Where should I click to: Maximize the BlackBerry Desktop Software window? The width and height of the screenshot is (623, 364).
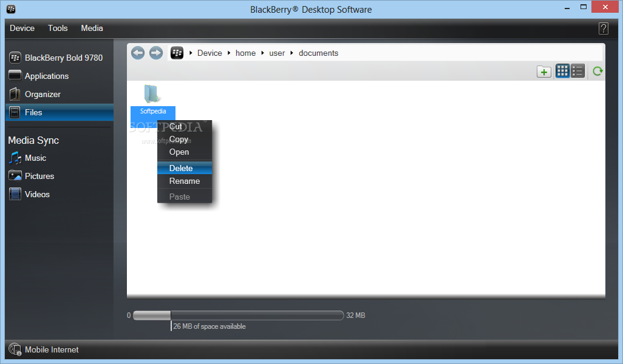click(x=584, y=7)
